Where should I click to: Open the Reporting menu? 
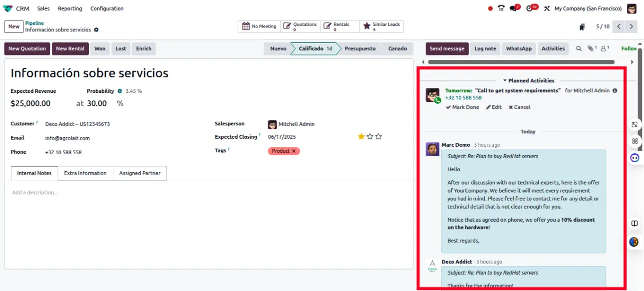70,8
